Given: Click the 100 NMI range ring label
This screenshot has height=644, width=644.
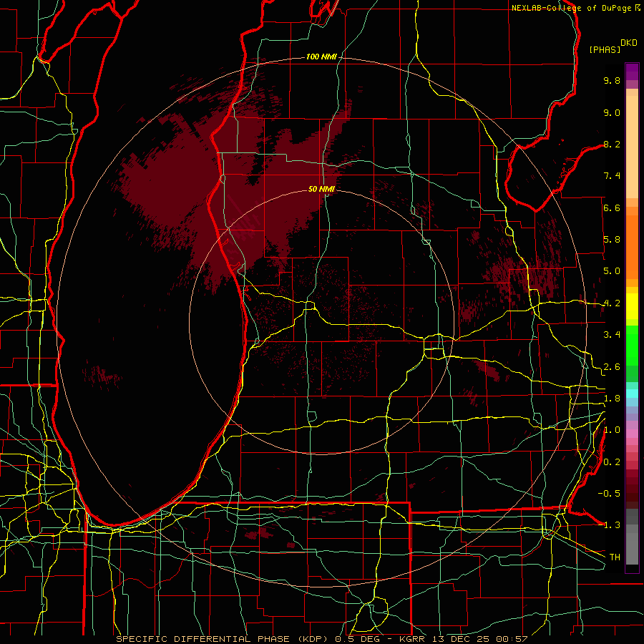Looking at the screenshot, I should 321,57.
